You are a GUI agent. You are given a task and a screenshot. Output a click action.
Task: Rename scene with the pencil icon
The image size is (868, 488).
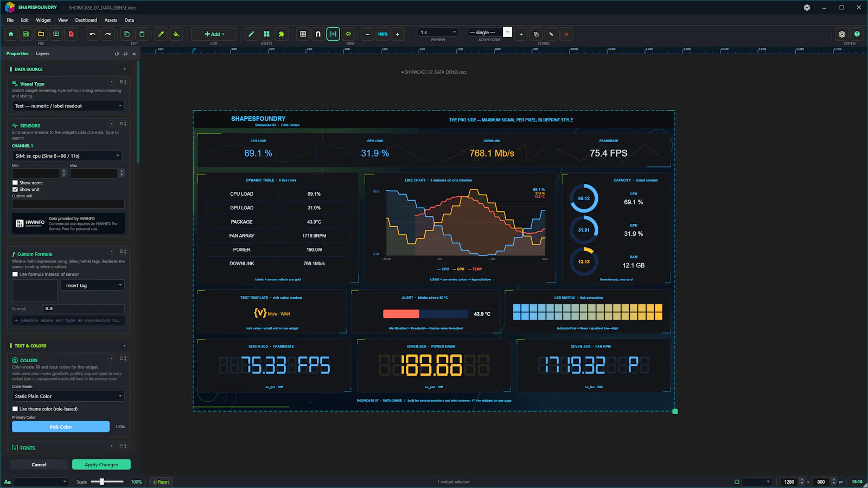[x=551, y=34]
